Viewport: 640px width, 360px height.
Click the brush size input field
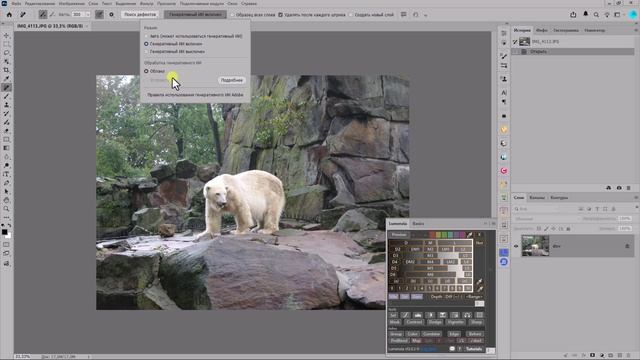pos(78,15)
